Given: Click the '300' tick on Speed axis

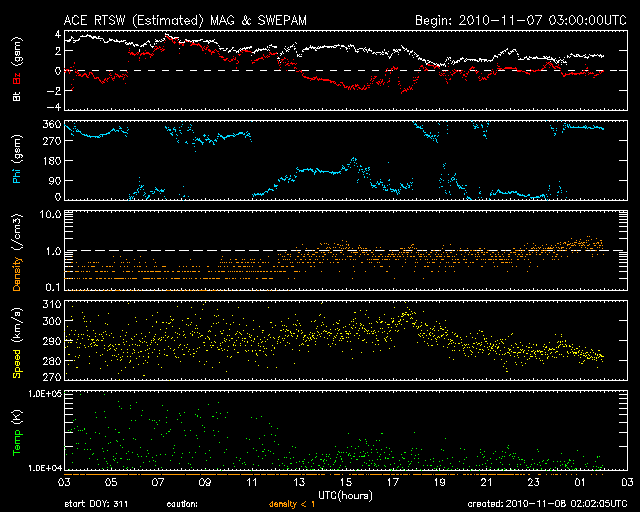Looking at the screenshot, I should 52,321.
